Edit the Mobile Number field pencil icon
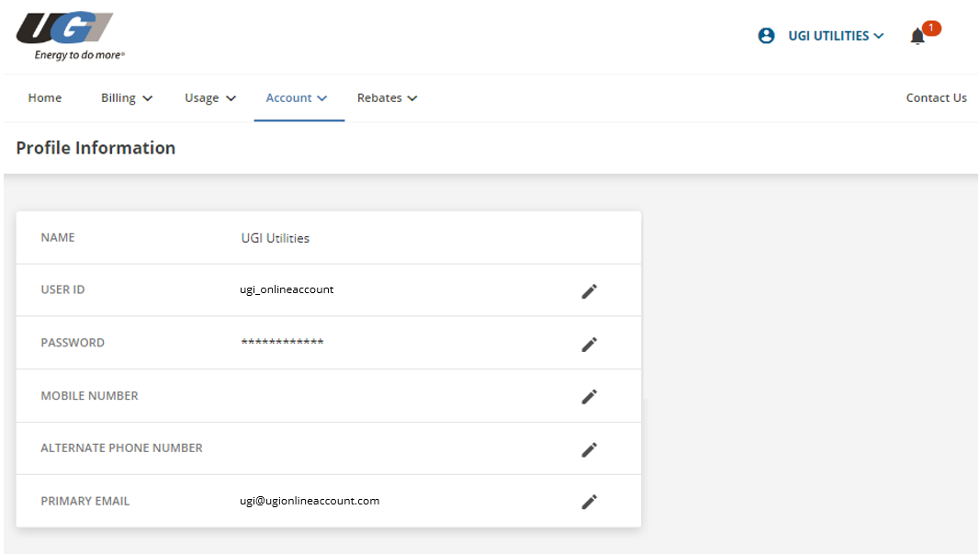Image resolution: width=980 pixels, height=555 pixels. pyautogui.click(x=590, y=397)
